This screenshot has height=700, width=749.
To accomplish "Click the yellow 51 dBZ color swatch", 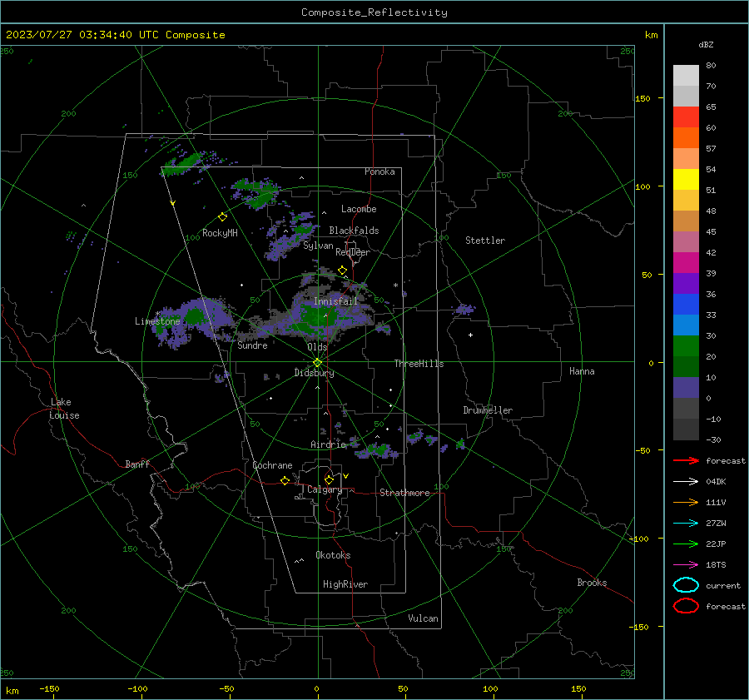I will pos(686,179).
